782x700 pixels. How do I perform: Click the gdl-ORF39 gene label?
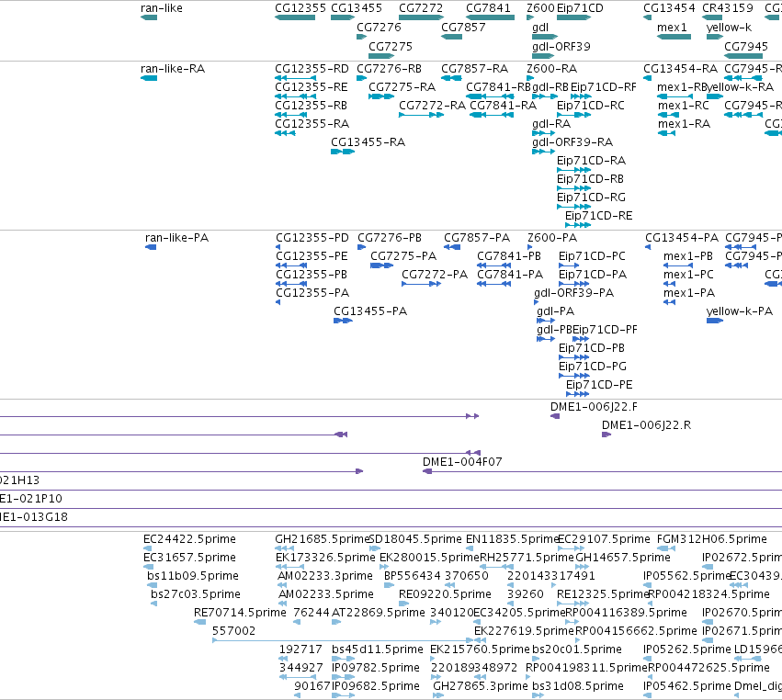pos(561,46)
